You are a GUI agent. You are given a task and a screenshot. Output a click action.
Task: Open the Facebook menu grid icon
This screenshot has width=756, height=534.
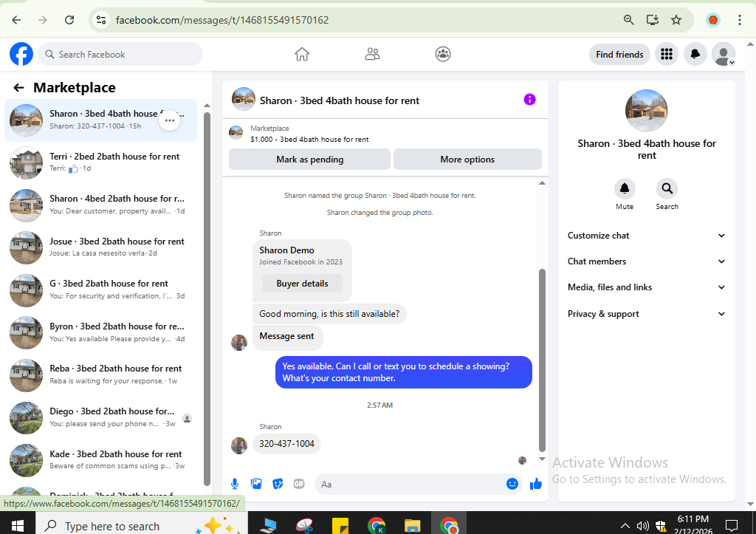[667, 54]
